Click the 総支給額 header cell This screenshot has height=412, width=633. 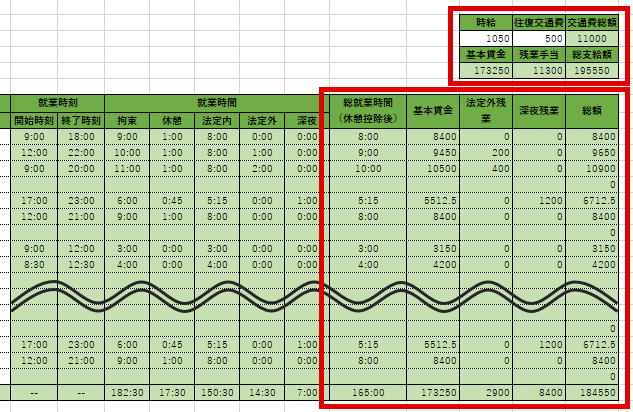590,54
